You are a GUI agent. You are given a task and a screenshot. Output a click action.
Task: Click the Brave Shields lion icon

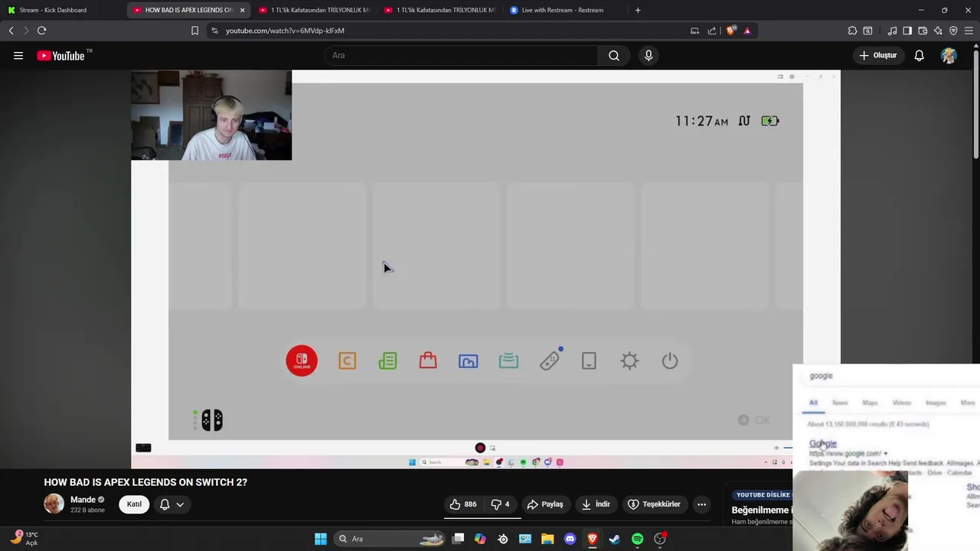[731, 31]
